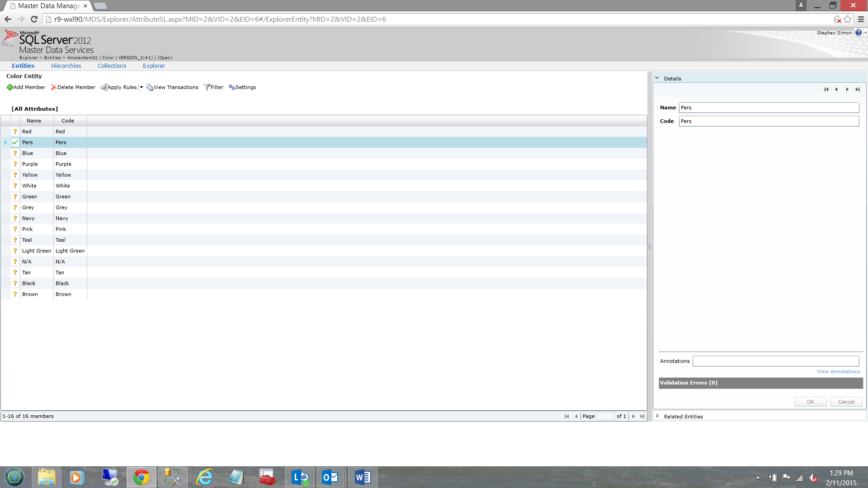Image resolution: width=868 pixels, height=488 pixels.
Task: Click the validation status icon for Brown
Action: (x=15, y=294)
